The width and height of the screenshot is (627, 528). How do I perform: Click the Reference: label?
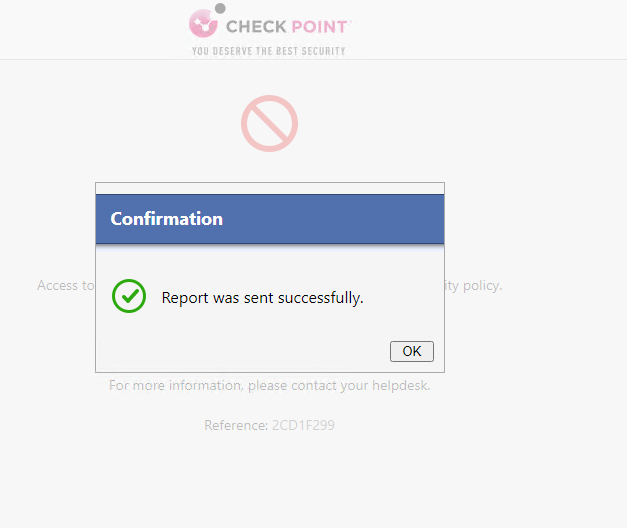tap(236, 425)
